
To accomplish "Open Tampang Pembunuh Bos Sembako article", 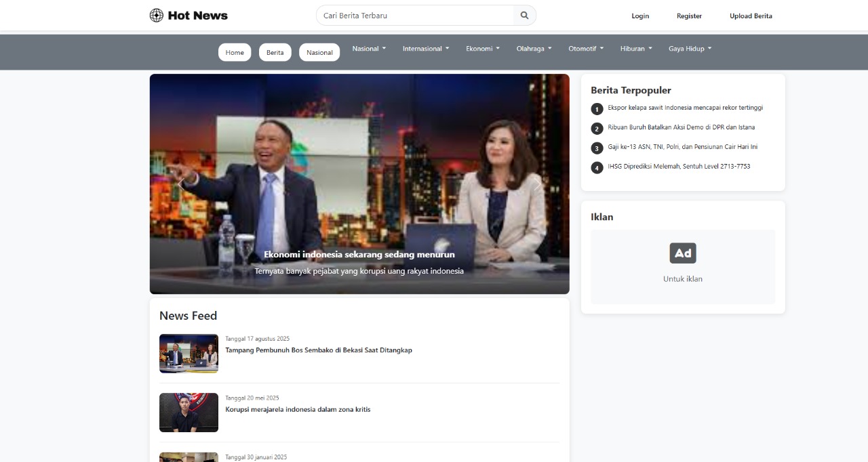I will (319, 350).
